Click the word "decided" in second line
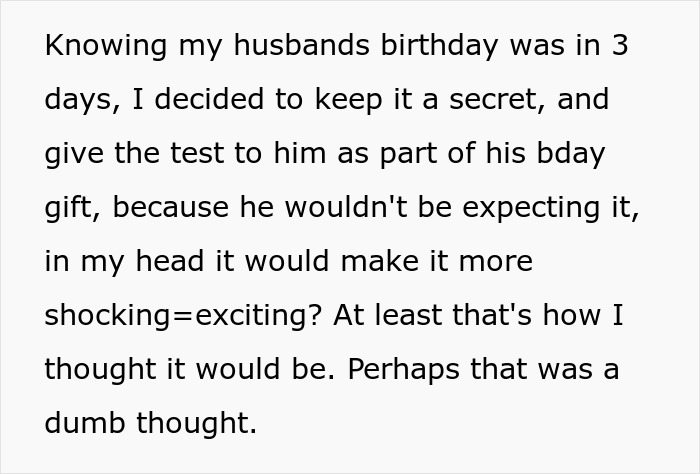The width and height of the screenshot is (700, 474). [209, 99]
